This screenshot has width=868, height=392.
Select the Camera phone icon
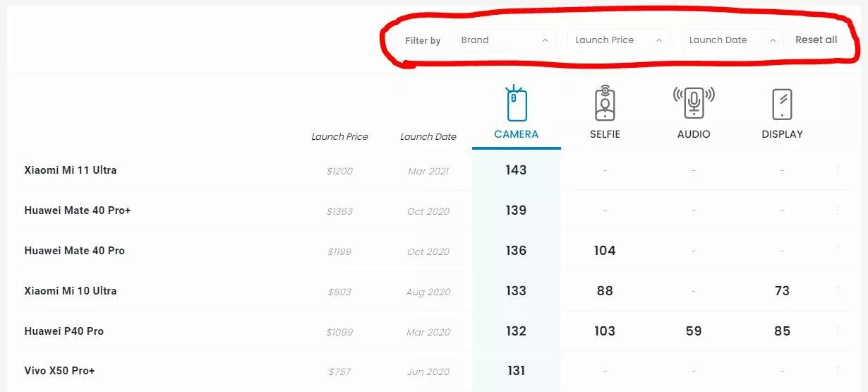click(x=517, y=103)
